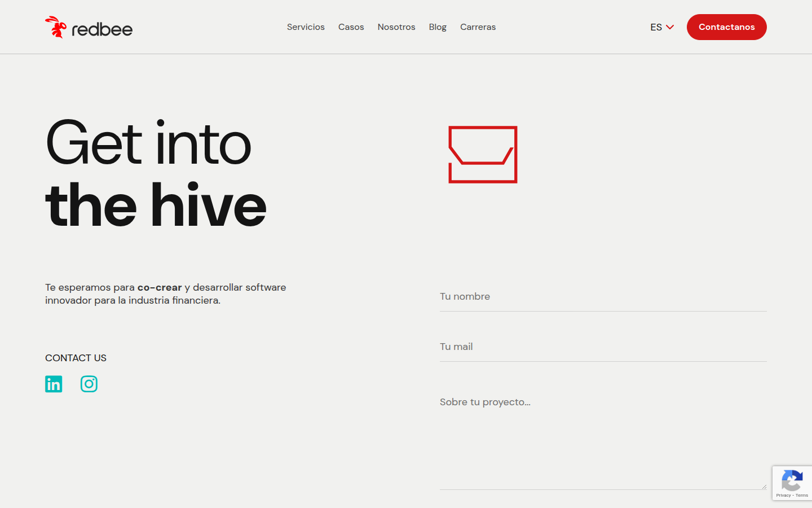Click the redbee wordmark text
The width and height of the screenshot is (812, 508).
102,29
